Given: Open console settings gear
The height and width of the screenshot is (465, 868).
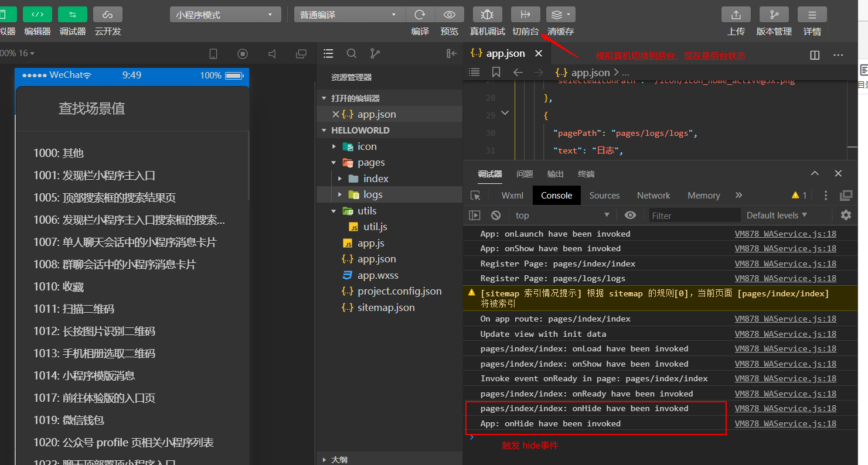Looking at the screenshot, I should [846, 215].
